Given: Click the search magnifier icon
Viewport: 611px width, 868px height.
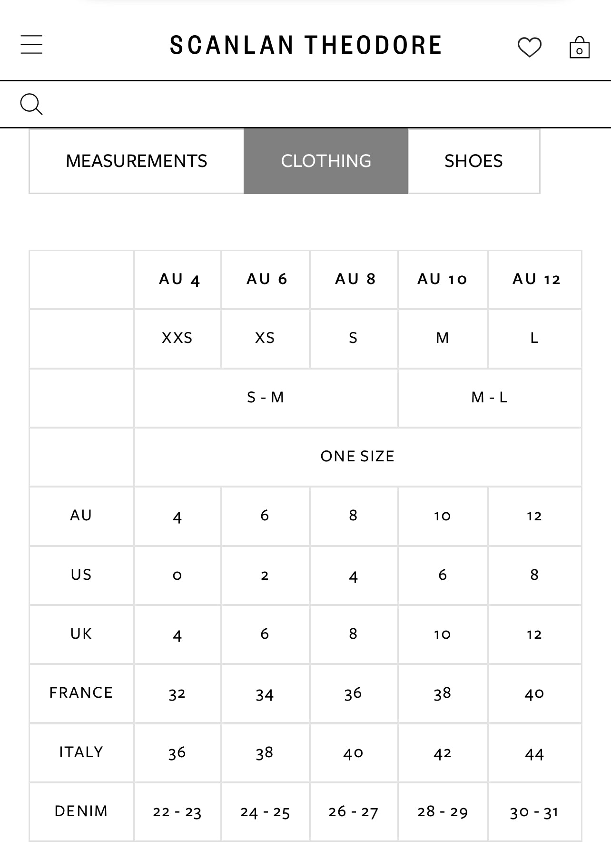Looking at the screenshot, I should tap(31, 104).
